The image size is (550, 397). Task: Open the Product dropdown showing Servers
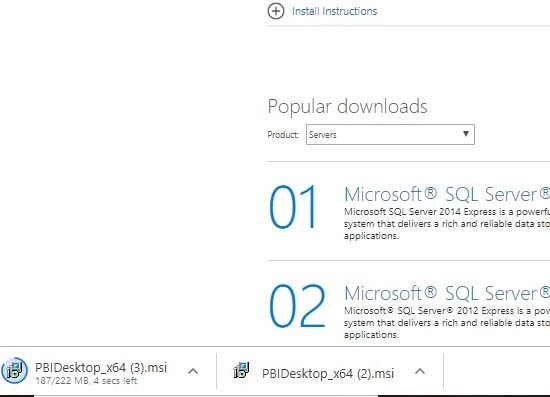pyautogui.click(x=390, y=134)
